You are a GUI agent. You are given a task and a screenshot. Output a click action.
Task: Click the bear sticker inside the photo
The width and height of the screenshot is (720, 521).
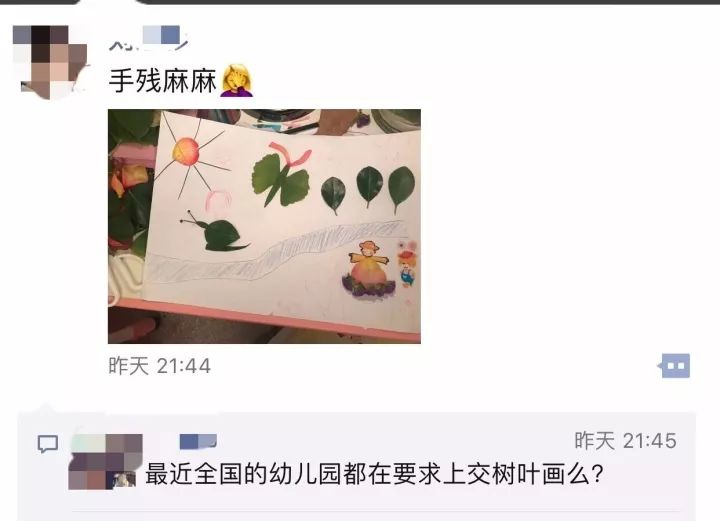point(406,266)
